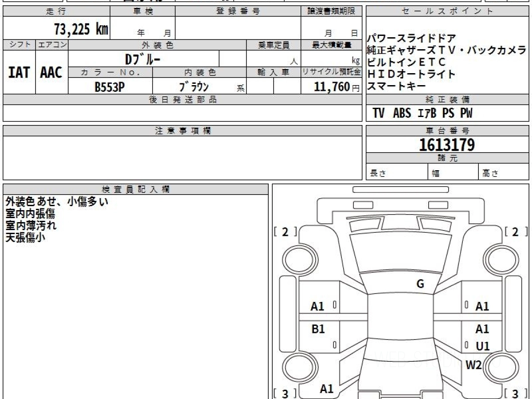Click the 純正装備 header
532x399 pixels.
tap(447, 100)
